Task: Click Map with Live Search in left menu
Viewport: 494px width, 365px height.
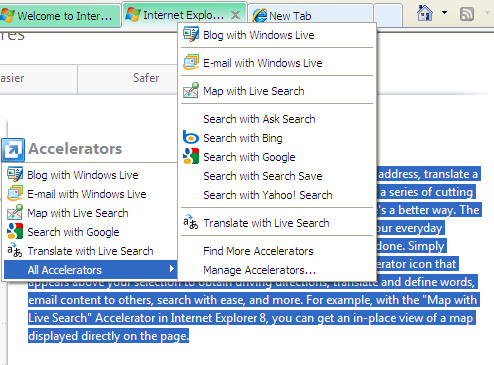Action: [90, 213]
